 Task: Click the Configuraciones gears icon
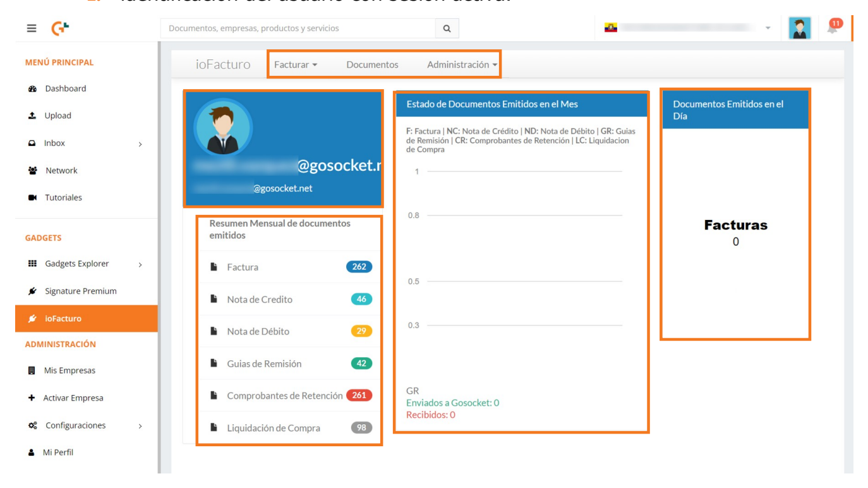(33, 426)
